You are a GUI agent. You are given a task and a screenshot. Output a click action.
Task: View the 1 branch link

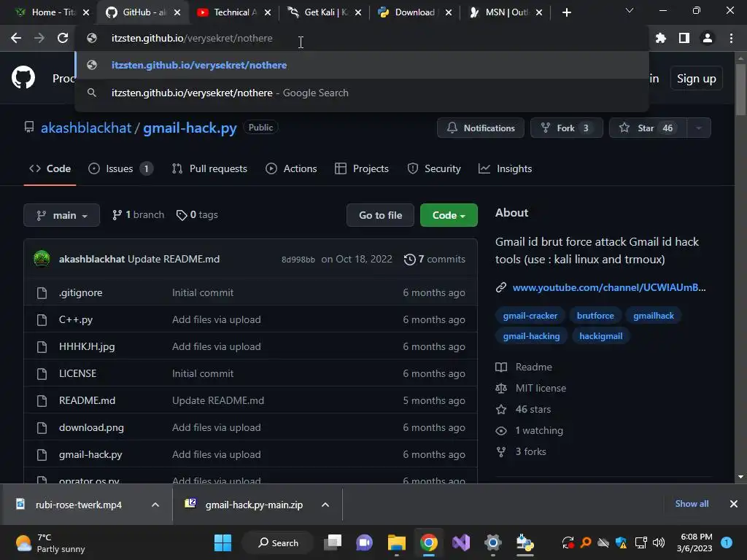point(138,215)
